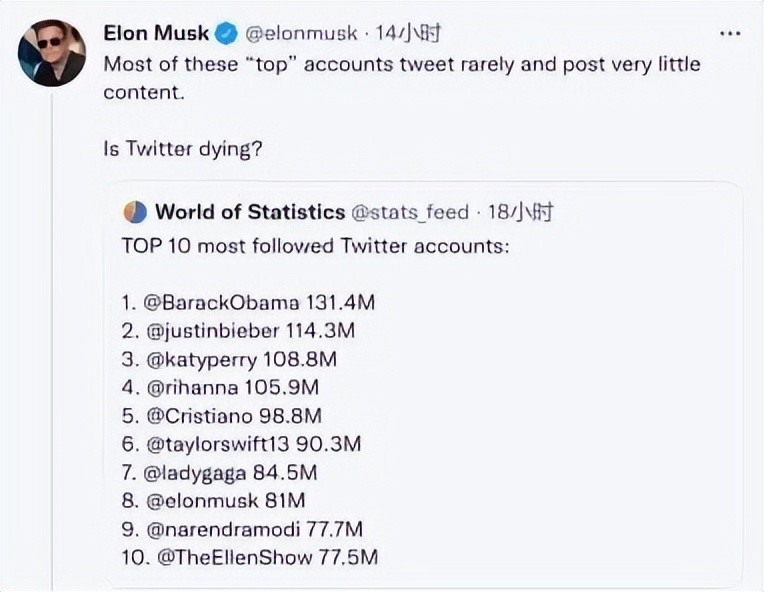
Task: Open the @narendramodi mention
Action: pyautogui.click(x=223, y=530)
